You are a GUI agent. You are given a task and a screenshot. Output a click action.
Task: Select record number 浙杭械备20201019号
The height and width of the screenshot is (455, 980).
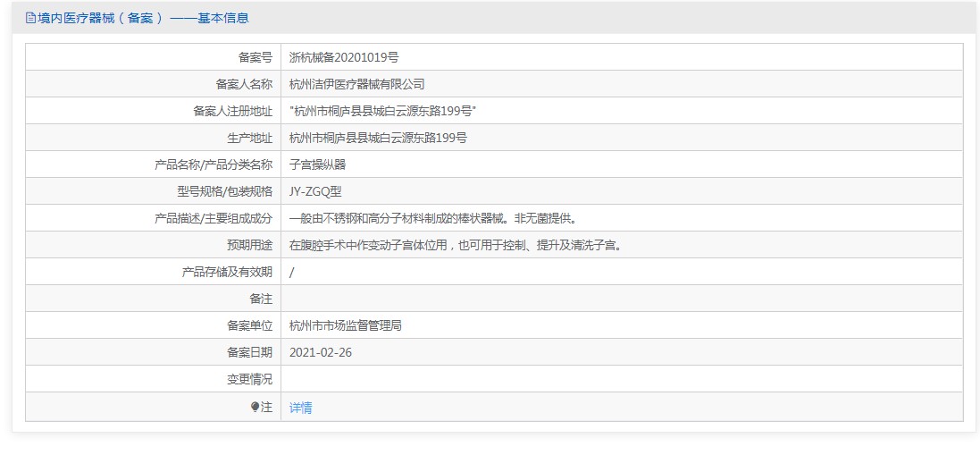click(344, 57)
